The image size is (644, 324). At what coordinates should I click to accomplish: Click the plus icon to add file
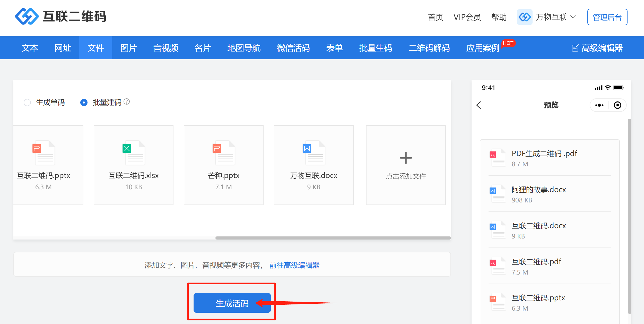(x=406, y=158)
